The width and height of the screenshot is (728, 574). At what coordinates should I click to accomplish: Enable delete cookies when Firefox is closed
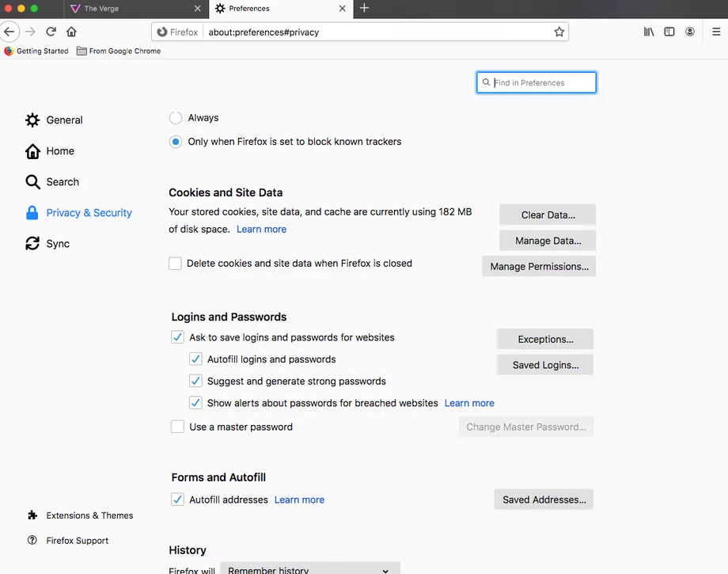175,264
